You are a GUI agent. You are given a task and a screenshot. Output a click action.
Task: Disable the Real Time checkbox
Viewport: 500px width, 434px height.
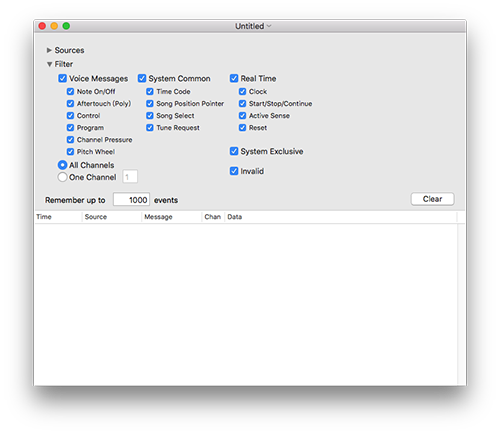pyautogui.click(x=234, y=78)
